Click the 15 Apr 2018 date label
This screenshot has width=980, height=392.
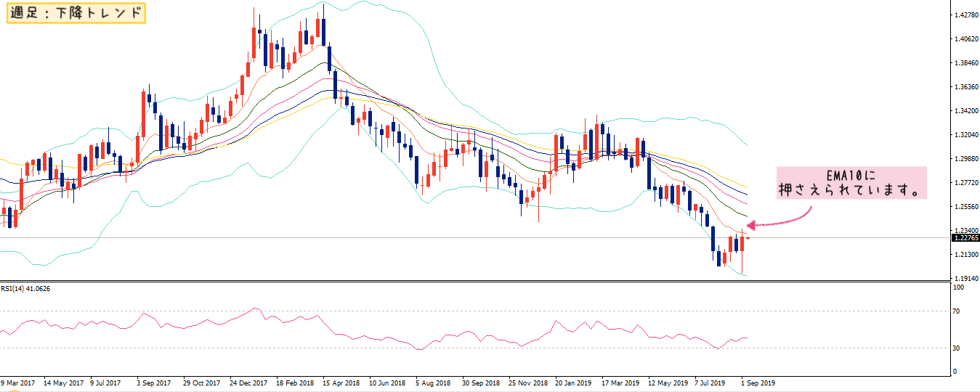tap(342, 382)
